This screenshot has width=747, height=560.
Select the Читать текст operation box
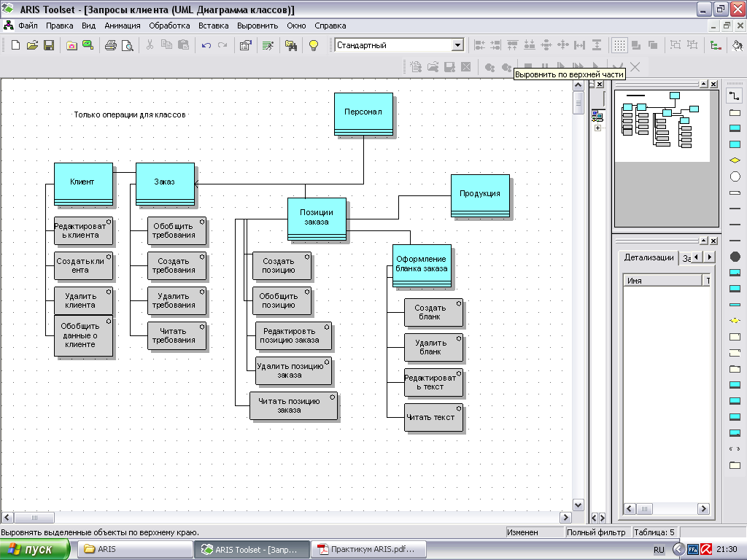[x=433, y=418]
